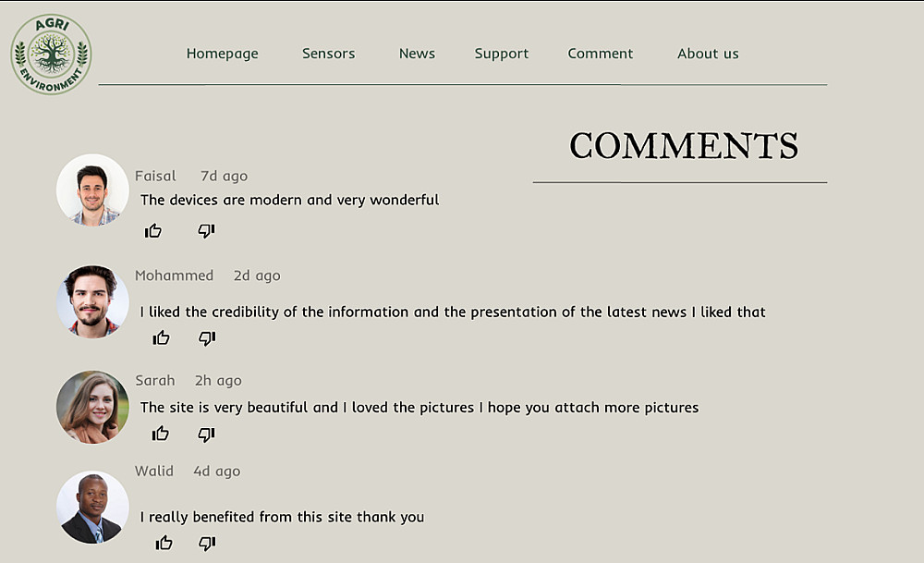
Task: Go to the Homepage menu item
Action: [x=222, y=54]
